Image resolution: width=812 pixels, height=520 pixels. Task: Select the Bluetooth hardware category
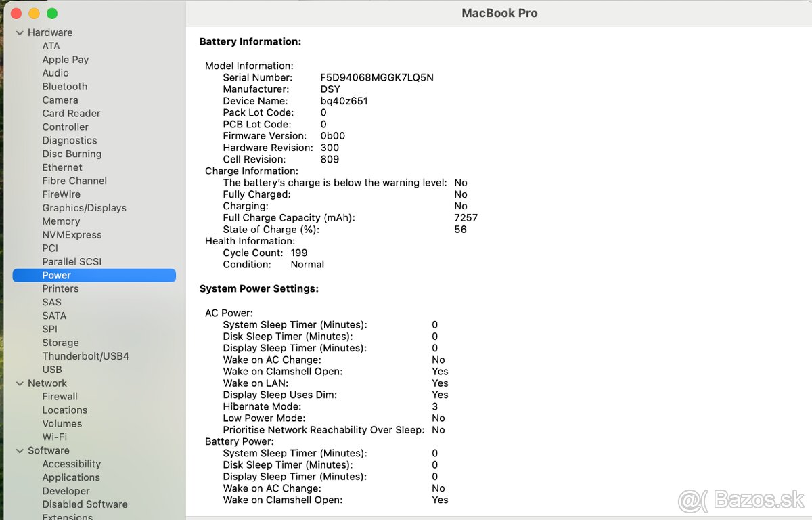64,86
